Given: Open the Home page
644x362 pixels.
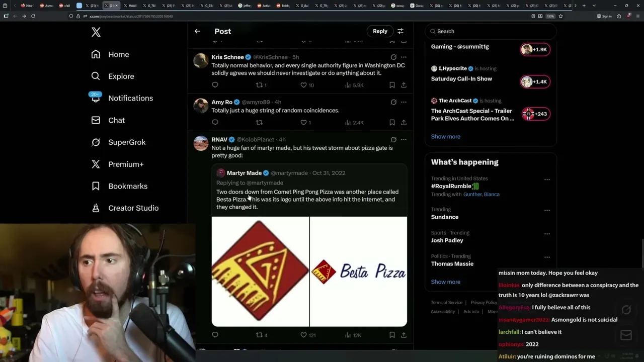Looking at the screenshot, I should coord(110,54).
